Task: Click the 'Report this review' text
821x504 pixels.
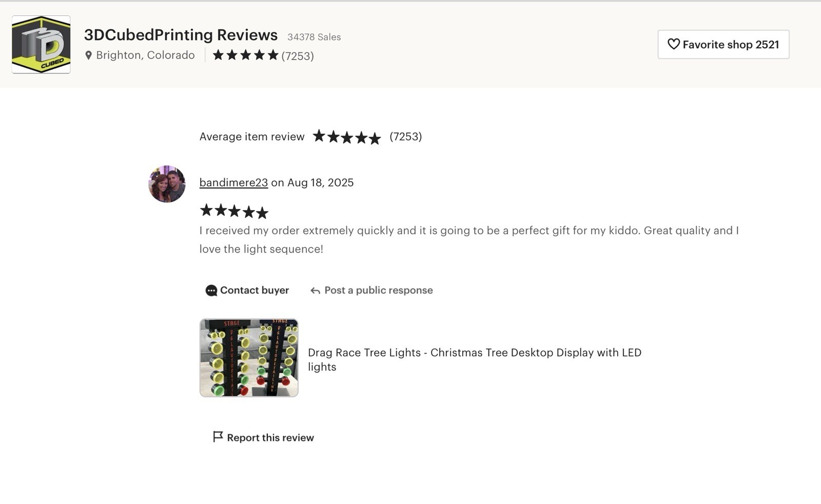Action: pos(270,438)
